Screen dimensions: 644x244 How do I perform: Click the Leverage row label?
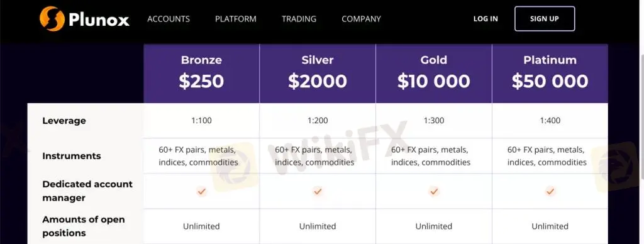[64, 121]
